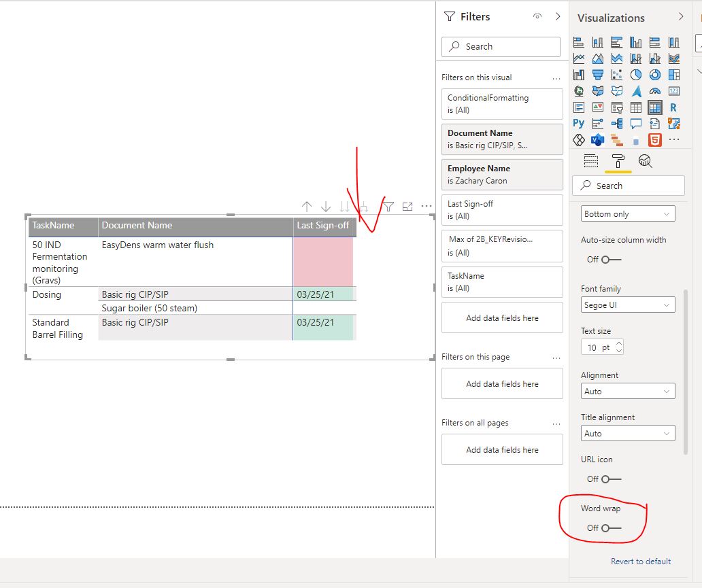Open options for Filters on this page
This screenshot has height=588, width=702.
(556, 358)
